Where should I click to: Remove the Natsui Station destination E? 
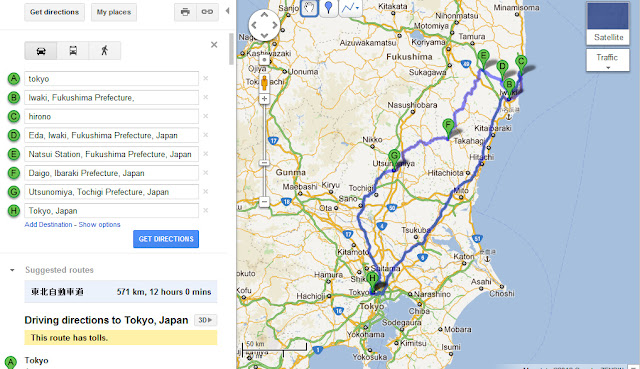click(x=206, y=154)
